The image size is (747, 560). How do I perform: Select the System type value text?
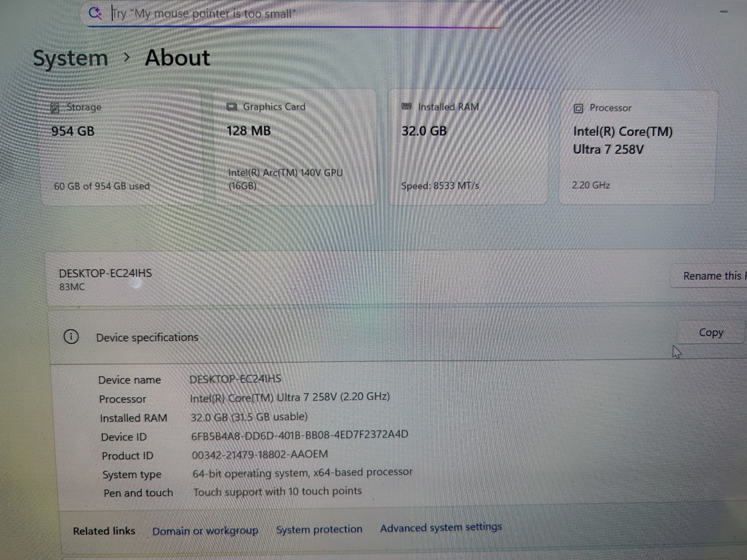pyautogui.click(x=303, y=473)
